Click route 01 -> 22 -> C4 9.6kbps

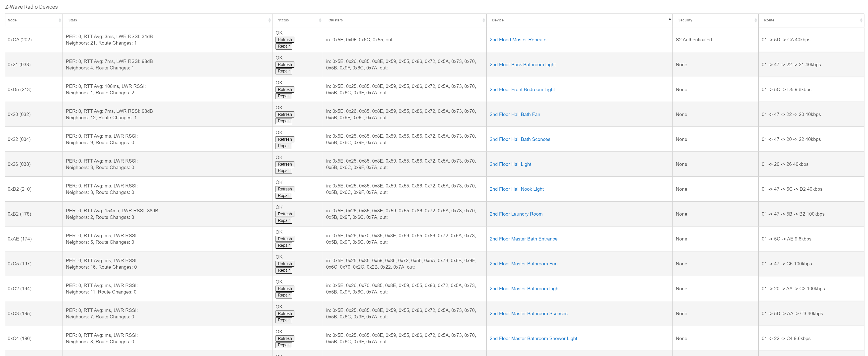click(786, 339)
